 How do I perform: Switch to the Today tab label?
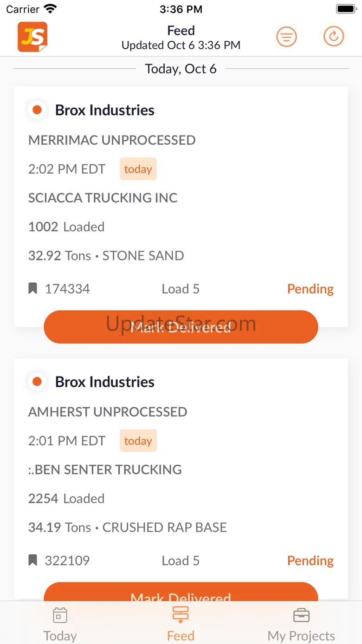tap(60, 636)
